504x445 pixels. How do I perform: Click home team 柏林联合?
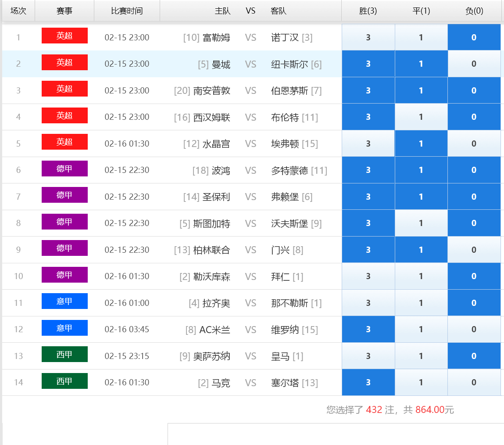pos(212,250)
